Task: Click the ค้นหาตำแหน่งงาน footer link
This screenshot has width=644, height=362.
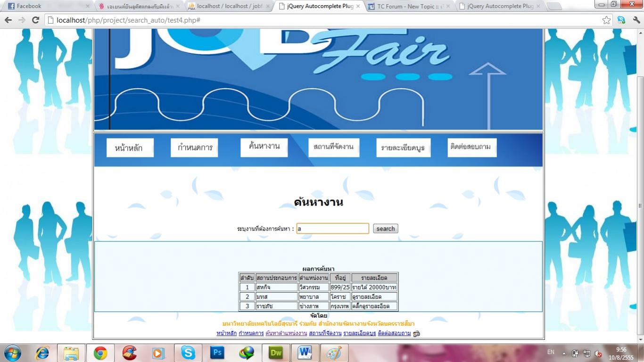Action: [287, 333]
